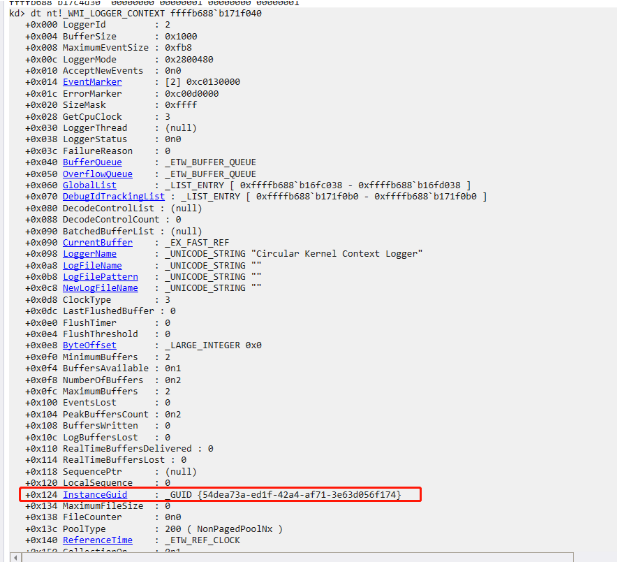Select the EventsLost row
617x566 pixels.
98,403
